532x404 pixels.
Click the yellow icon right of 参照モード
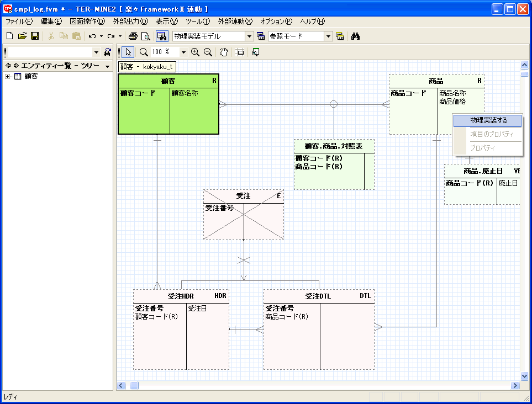click(340, 36)
